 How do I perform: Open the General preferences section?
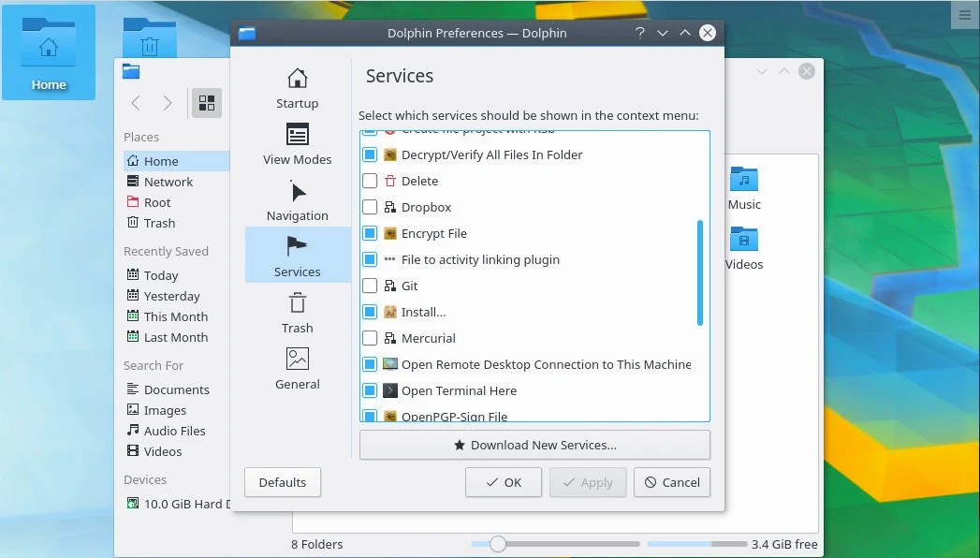click(x=297, y=369)
